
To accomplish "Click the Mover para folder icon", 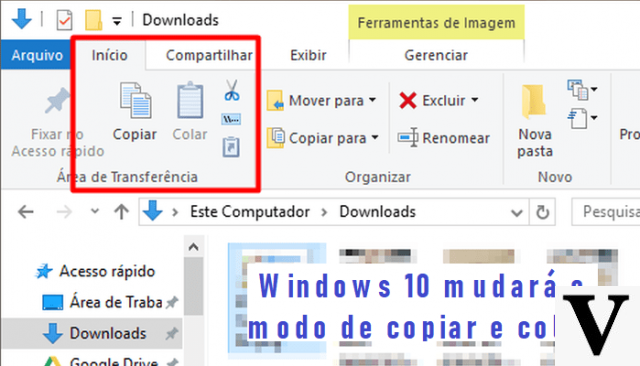I will click(x=276, y=100).
